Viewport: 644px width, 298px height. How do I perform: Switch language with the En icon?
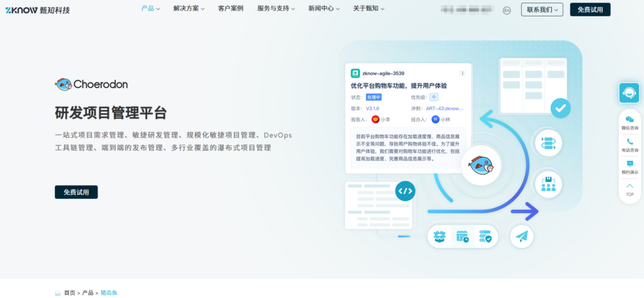pos(507,10)
